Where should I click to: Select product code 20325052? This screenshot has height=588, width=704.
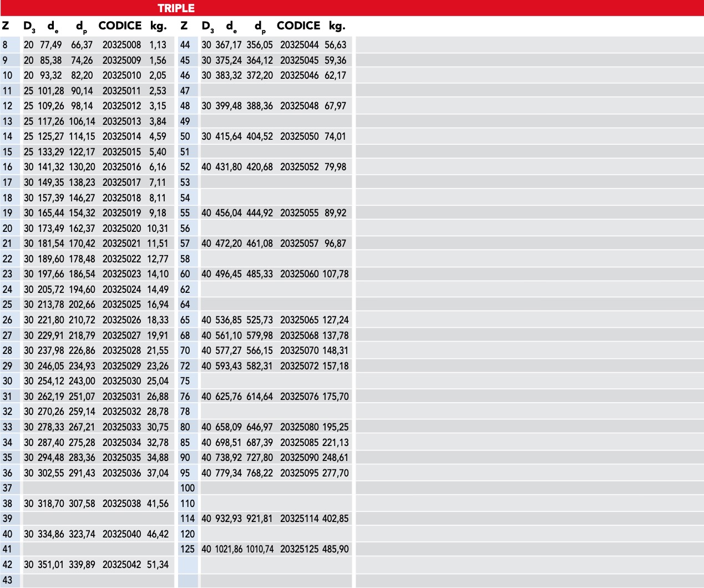point(299,167)
